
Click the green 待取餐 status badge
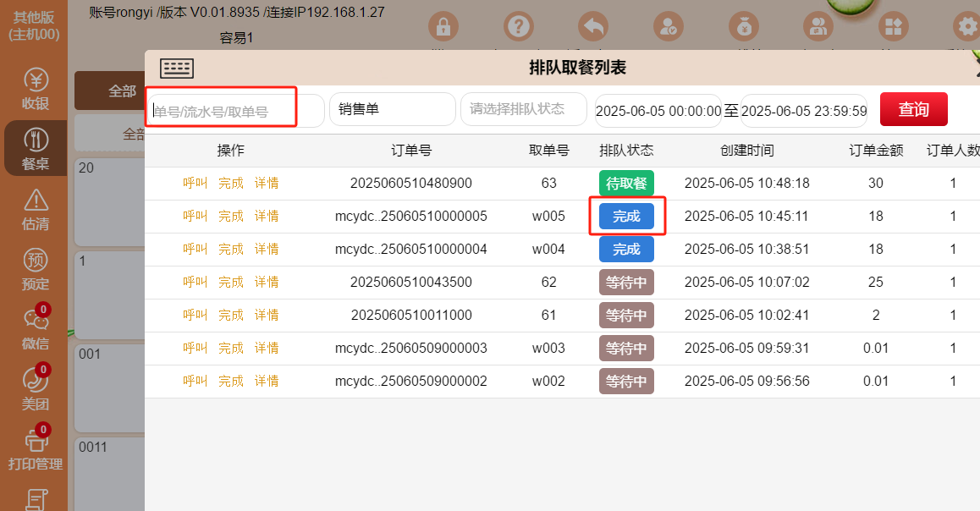626,183
